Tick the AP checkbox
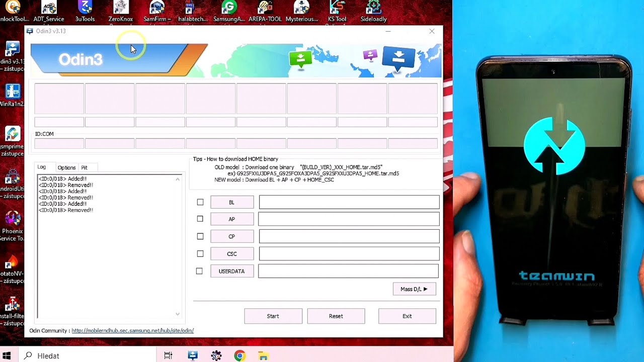The width and height of the screenshot is (644, 362). tap(200, 219)
